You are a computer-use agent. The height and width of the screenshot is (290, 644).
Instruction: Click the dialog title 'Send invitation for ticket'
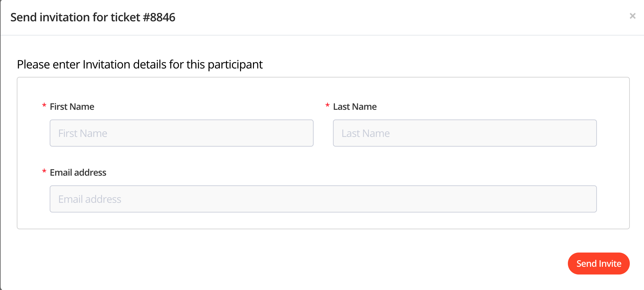click(75, 17)
